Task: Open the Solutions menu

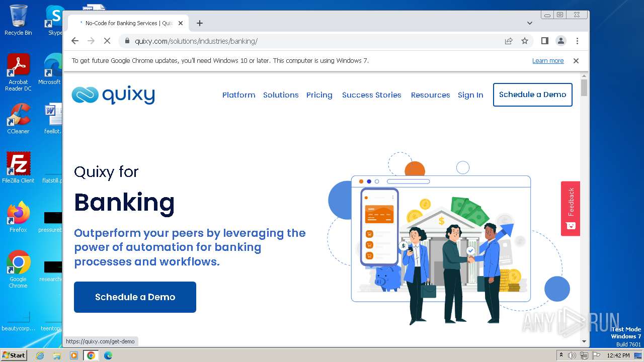Action: pyautogui.click(x=281, y=95)
